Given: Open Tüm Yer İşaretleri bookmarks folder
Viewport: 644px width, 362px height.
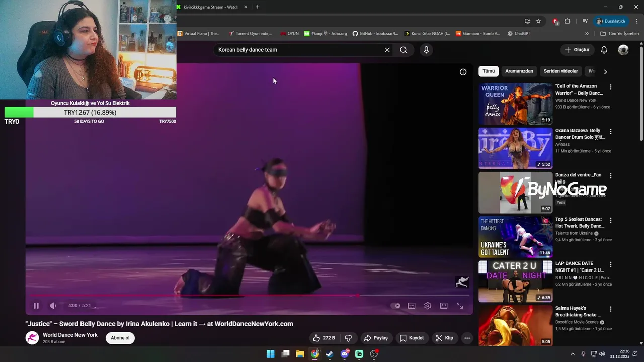Looking at the screenshot, I should (x=620, y=34).
